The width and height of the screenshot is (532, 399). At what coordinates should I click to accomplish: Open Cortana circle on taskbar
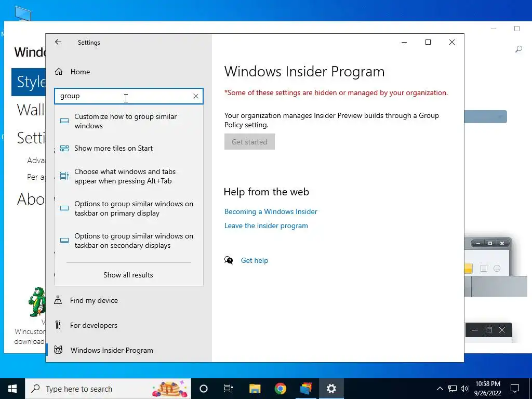pos(204,389)
